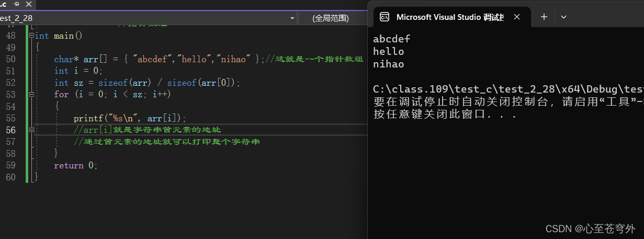This screenshot has height=239, width=644.
Task: Open the terminal tab dropdown chevron
Action: (563, 17)
